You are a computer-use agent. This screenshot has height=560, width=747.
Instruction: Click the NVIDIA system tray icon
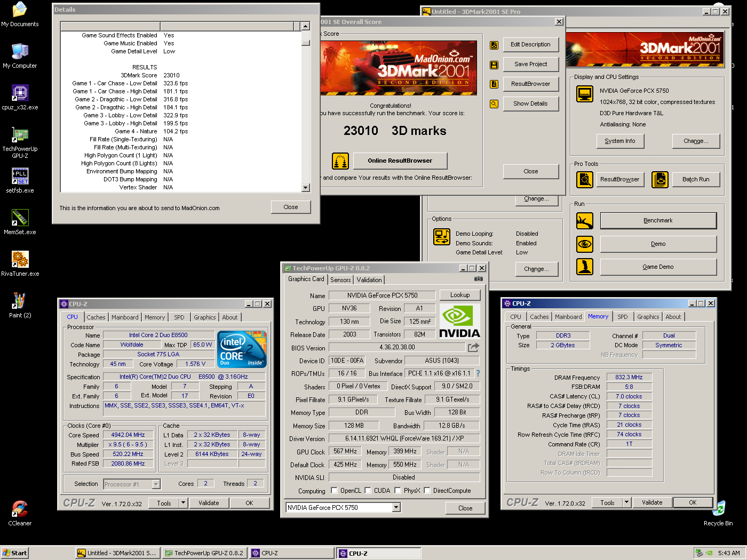pos(709,553)
